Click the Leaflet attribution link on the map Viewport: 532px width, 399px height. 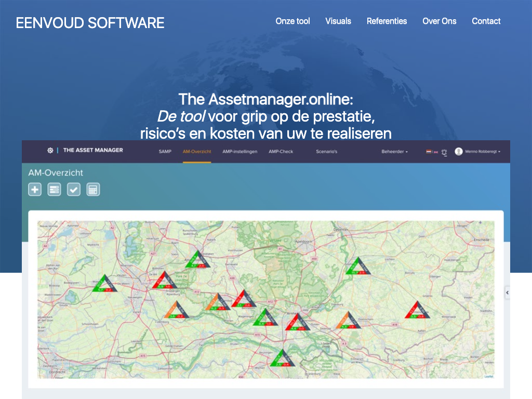coord(488,376)
